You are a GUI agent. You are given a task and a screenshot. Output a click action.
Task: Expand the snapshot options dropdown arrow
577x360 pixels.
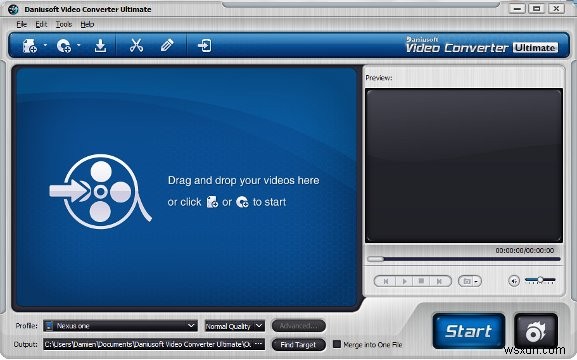click(477, 282)
